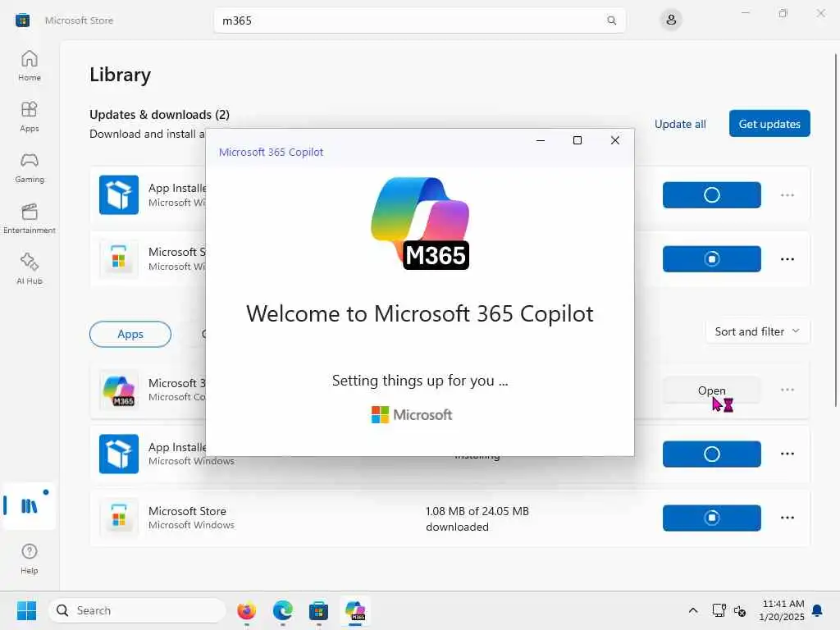Close the Microsoft 365 Copilot window

tap(615, 140)
